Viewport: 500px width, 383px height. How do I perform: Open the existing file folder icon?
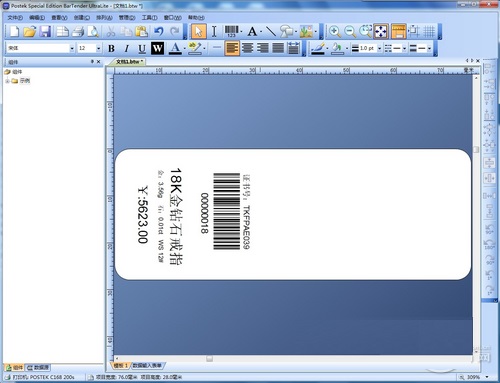30,32
